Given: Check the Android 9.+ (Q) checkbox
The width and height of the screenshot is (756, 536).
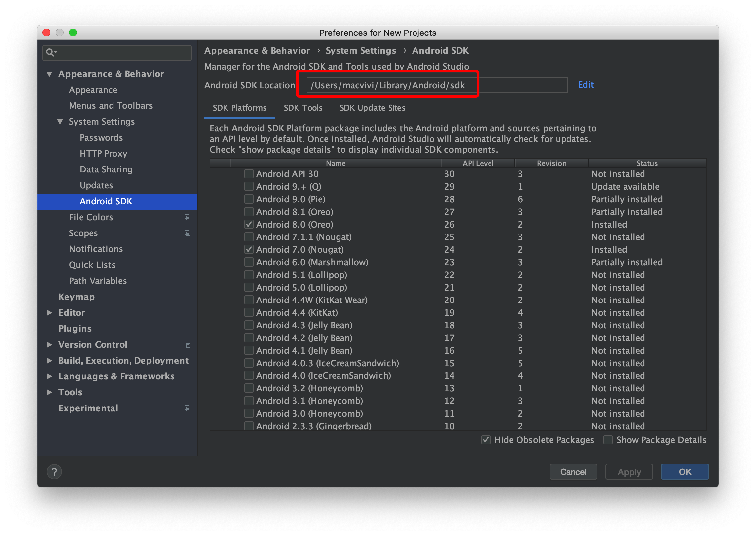Looking at the screenshot, I should coord(249,186).
